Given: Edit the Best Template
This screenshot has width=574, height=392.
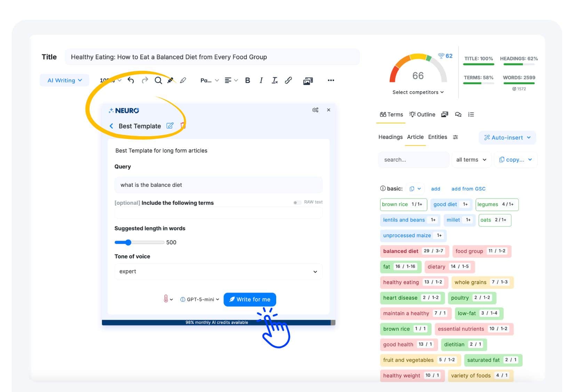Looking at the screenshot, I should 170,125.
